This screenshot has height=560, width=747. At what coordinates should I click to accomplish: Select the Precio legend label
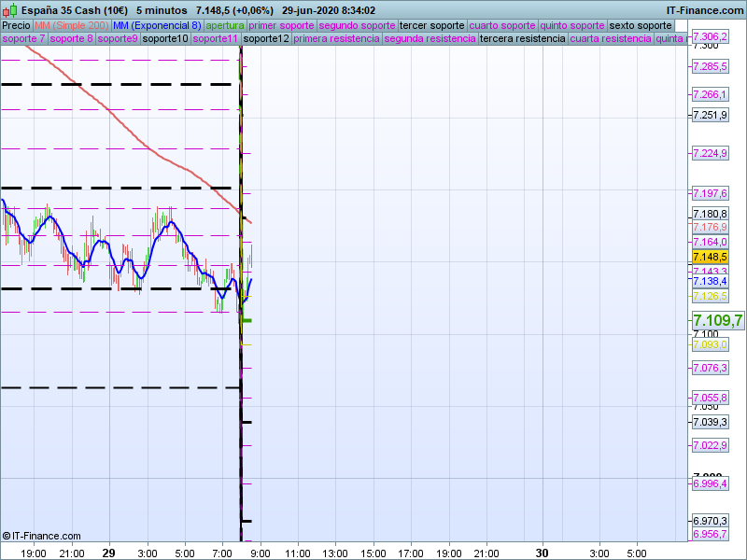point(16,25)
